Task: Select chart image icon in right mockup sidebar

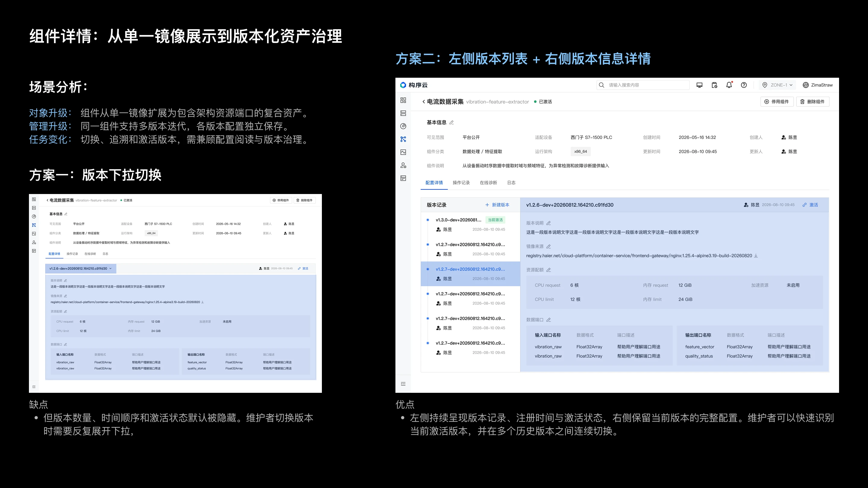Action: click(x=403, y=152)
